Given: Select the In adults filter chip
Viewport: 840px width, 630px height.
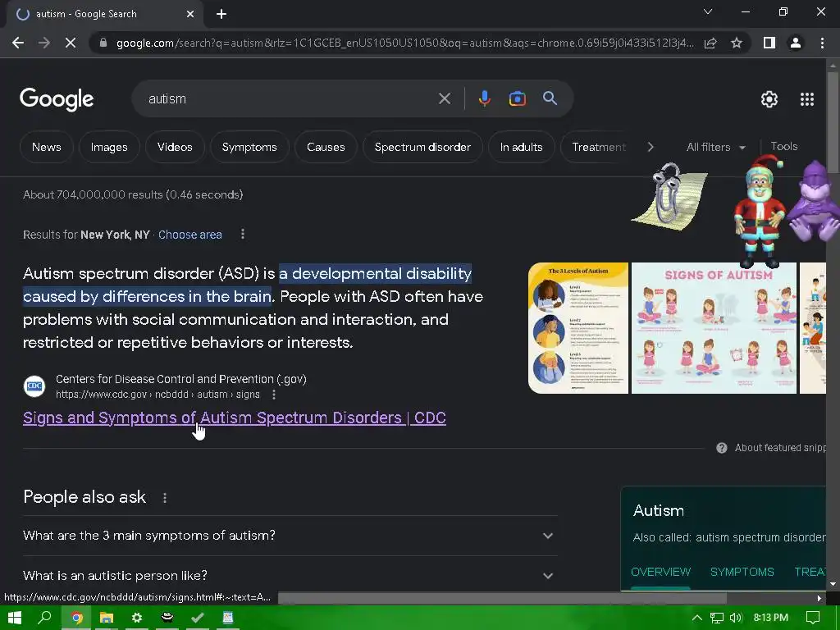Looking at the screenshot, I should pyautogui.click(x=521, y=147).
